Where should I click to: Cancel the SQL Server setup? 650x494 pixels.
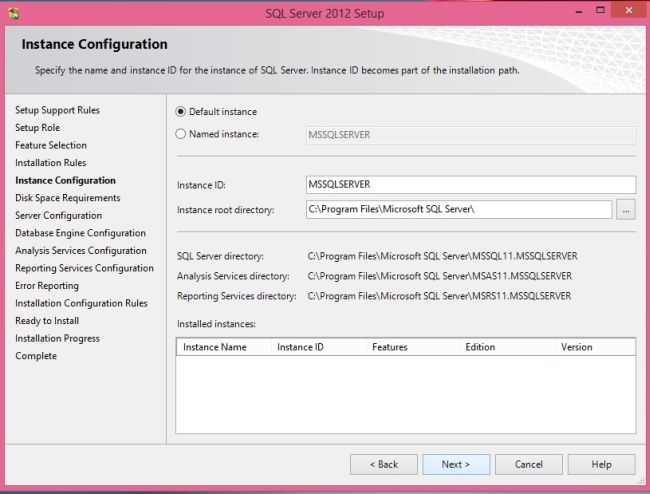pyautogui.click(x=529, y=465)
